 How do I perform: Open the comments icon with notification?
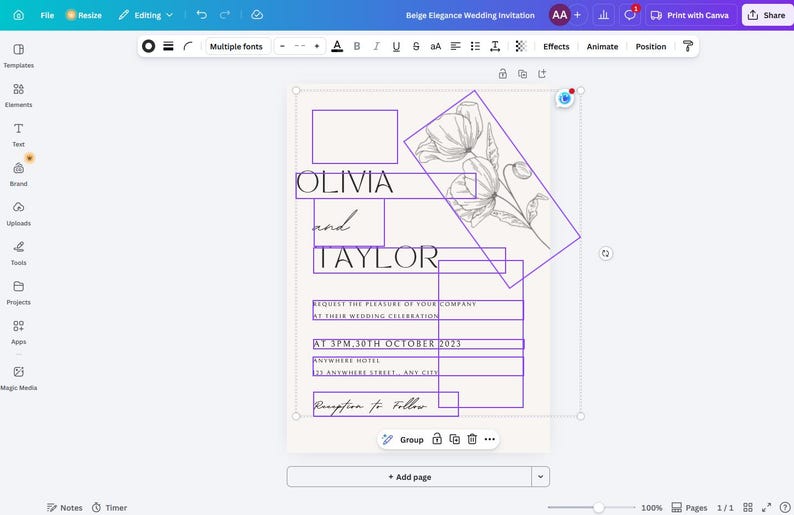pos(630,15)
